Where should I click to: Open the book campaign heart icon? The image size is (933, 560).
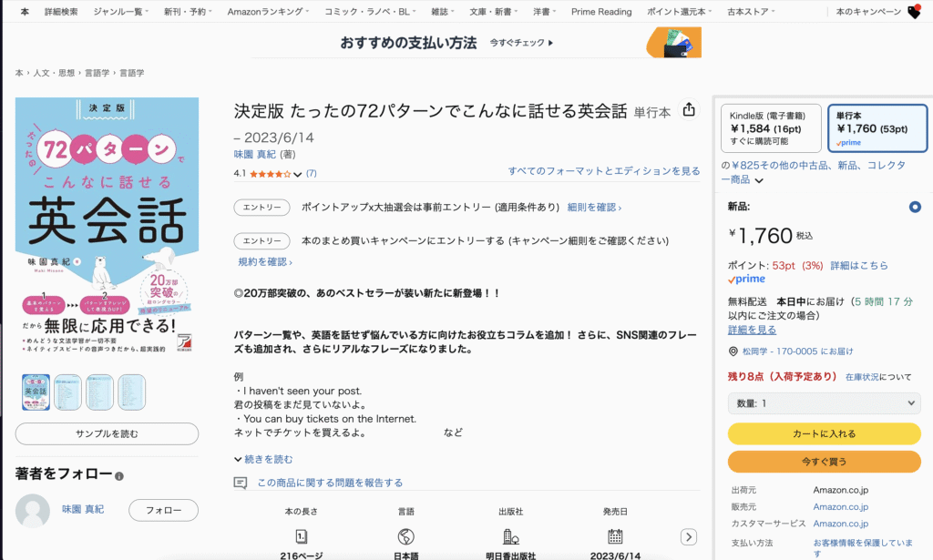(x=914, y=12)
